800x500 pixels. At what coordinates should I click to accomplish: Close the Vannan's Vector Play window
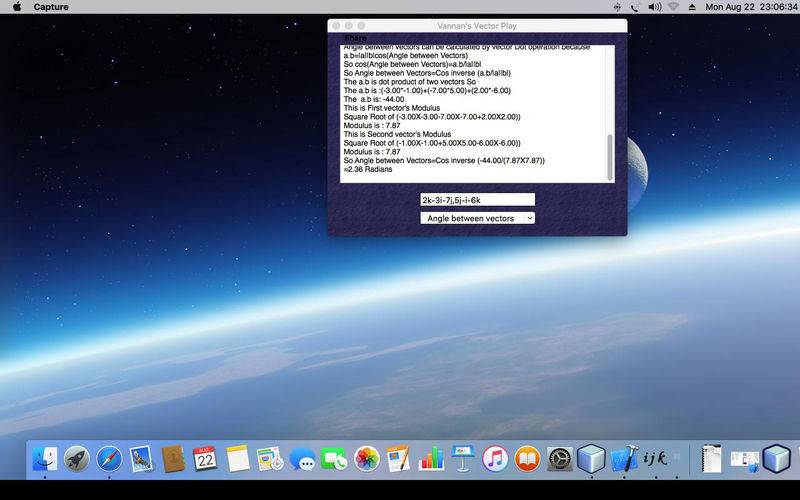coord(336,26)
